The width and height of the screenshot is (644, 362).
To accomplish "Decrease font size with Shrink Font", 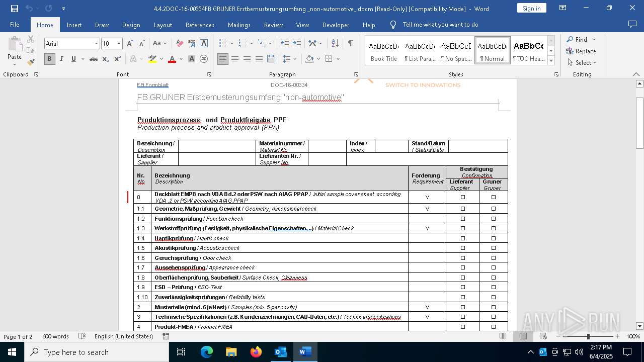I will point(142,44).
